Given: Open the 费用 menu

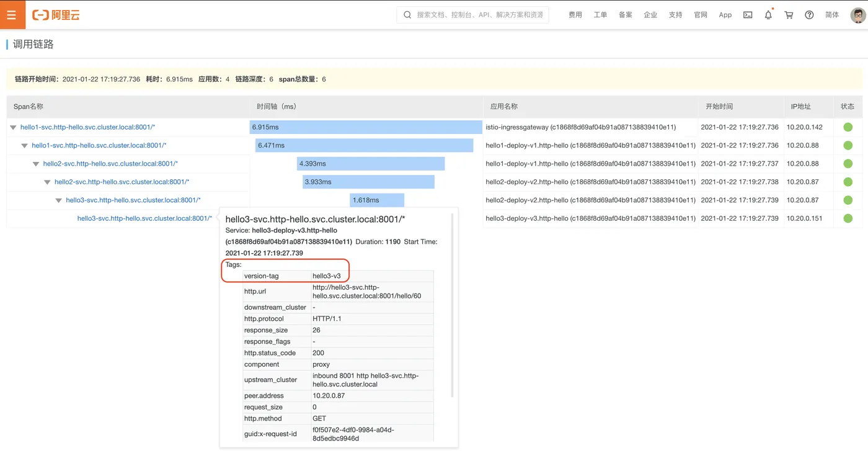Looking at the screenshot, I should pyautogui.click(x=575, y=15).
